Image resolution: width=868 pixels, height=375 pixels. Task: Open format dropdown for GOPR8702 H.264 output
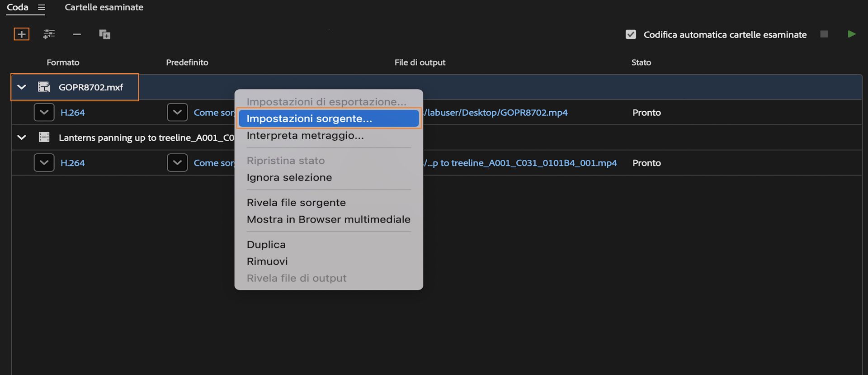[44, 113]
